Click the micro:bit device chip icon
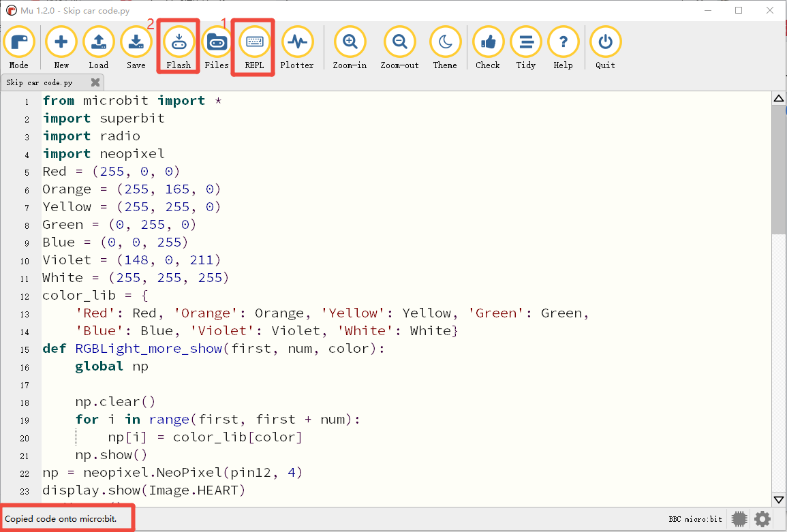Screen dimensions: 787x532 coord(739,518)
